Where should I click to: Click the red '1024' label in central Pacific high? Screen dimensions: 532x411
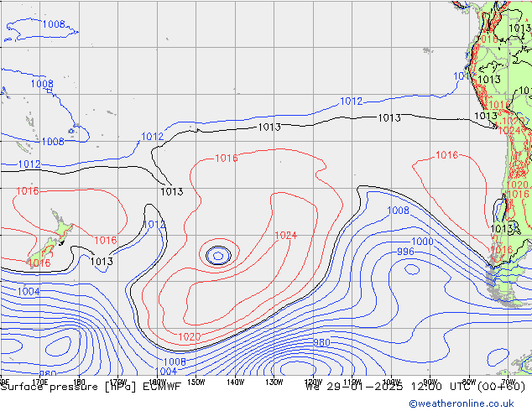(x=285, y=236)
